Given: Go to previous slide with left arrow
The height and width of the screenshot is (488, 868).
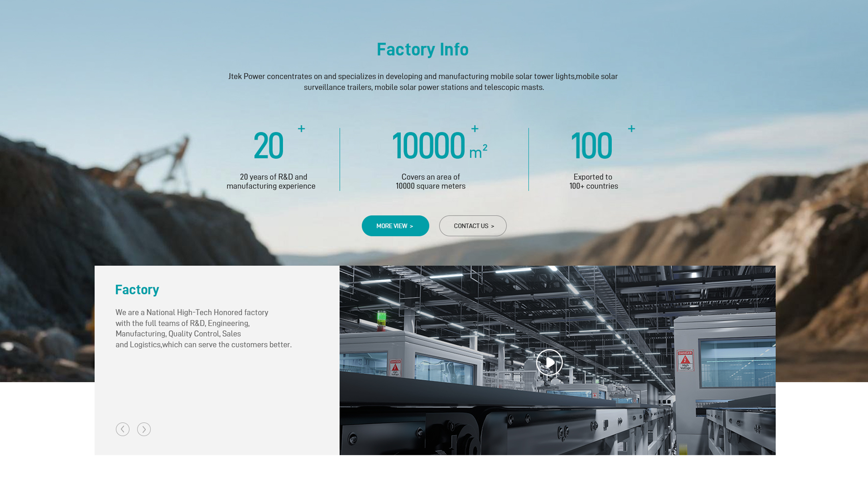Looking at the screenshot, I should [122, 429].
